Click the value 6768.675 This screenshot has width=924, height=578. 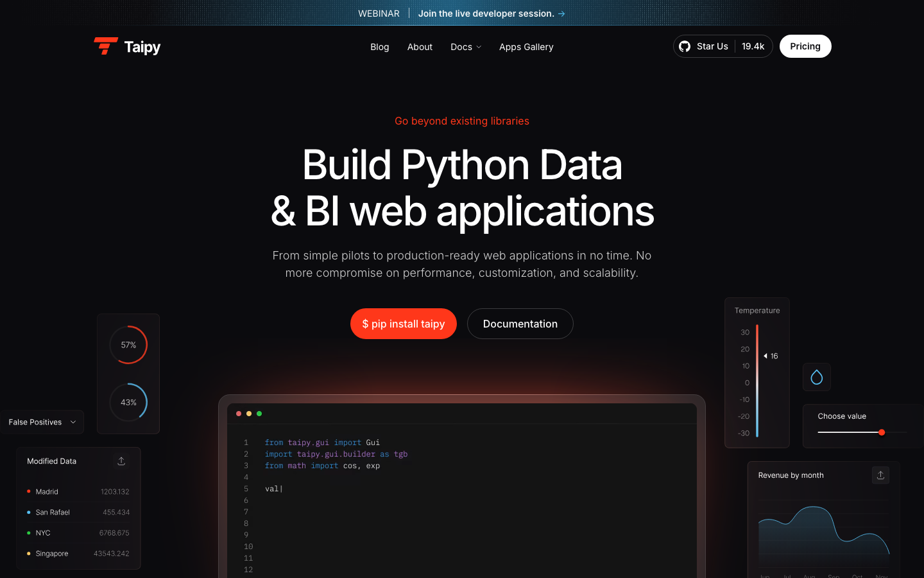point(114,533)
